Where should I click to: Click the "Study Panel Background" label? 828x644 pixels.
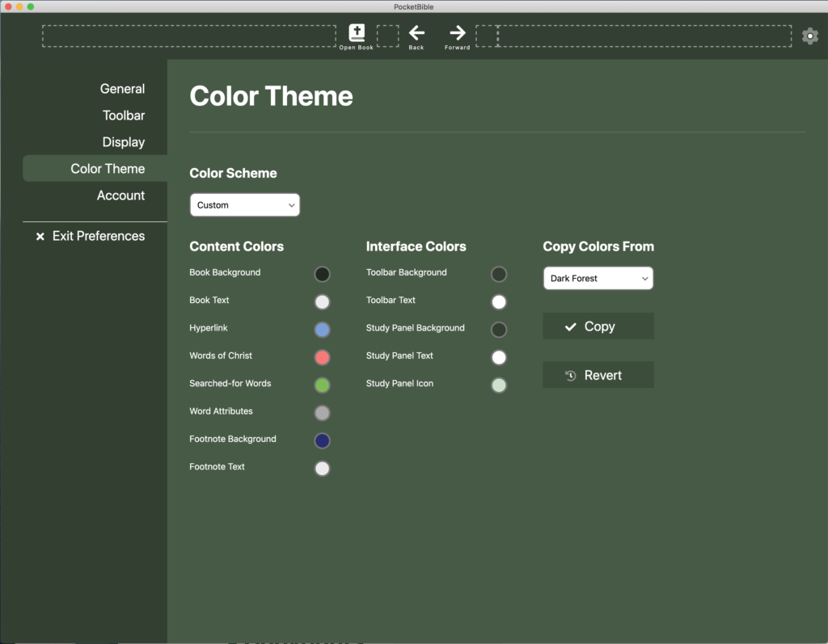[x=416, y=328]
